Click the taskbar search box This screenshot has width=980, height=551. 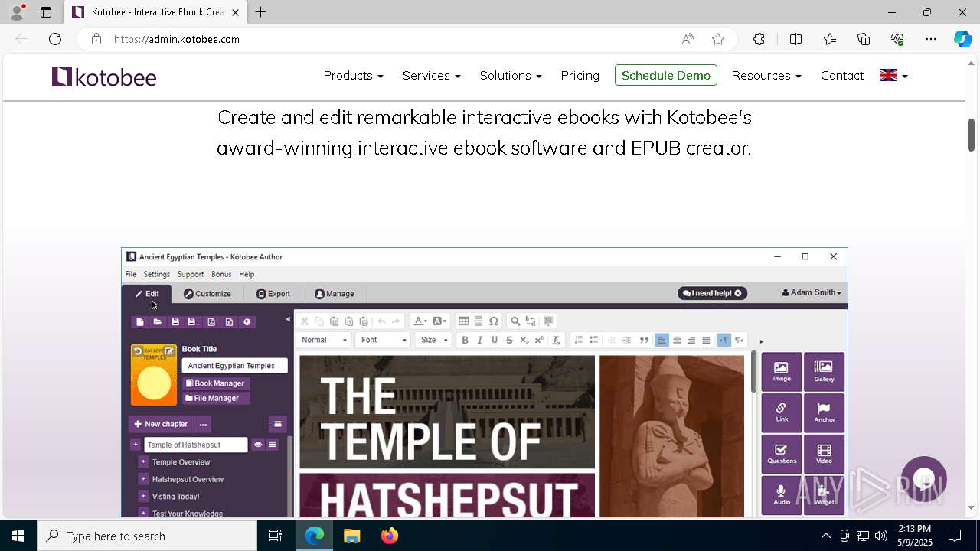(147, 536)
